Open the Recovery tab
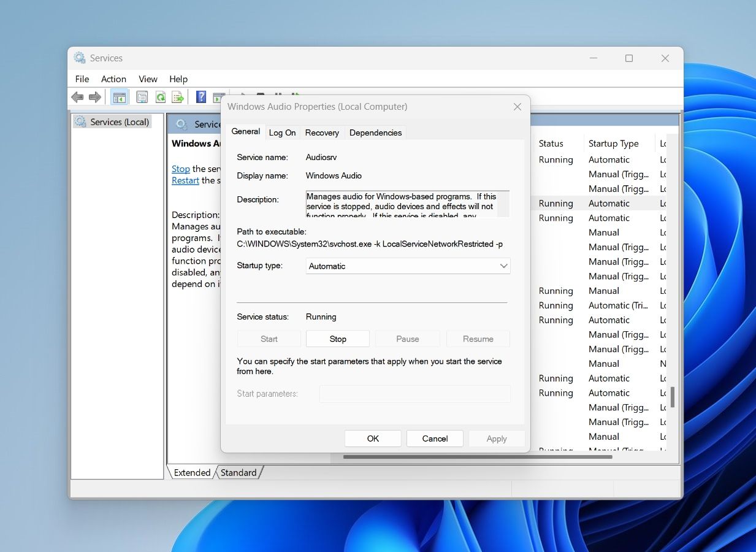The image size is (756, 552). [x=322, y=132]
